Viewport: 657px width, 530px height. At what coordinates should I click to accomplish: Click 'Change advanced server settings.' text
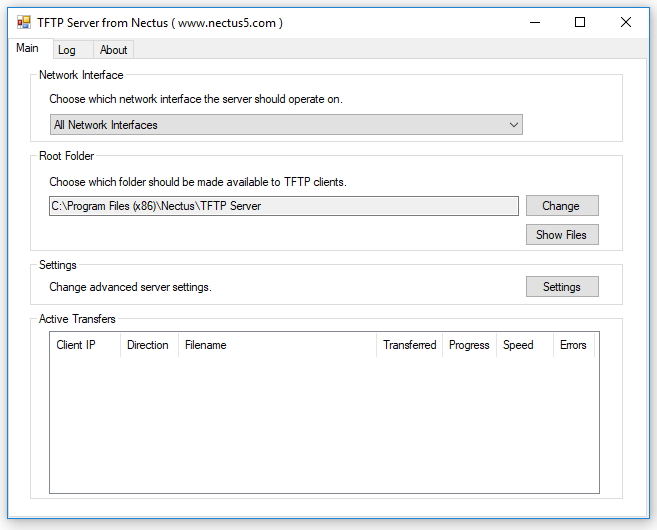point(130,287)
